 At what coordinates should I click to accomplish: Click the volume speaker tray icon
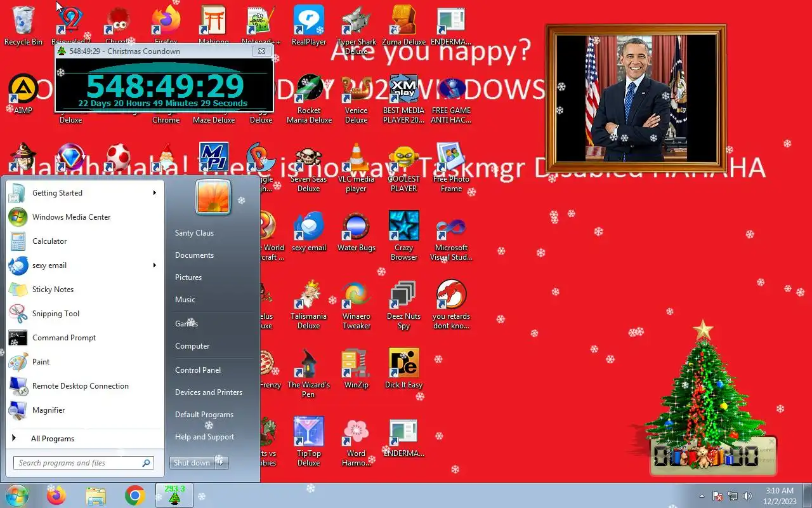pos(747,496)
